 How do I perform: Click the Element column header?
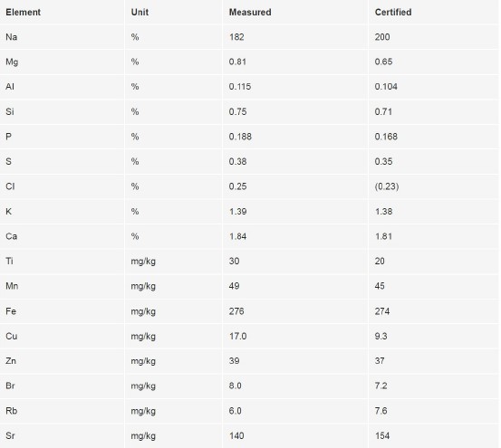23,12
